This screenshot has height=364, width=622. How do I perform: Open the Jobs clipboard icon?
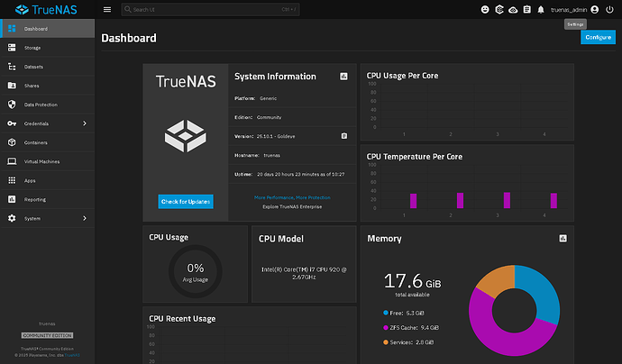coord(526,10)
